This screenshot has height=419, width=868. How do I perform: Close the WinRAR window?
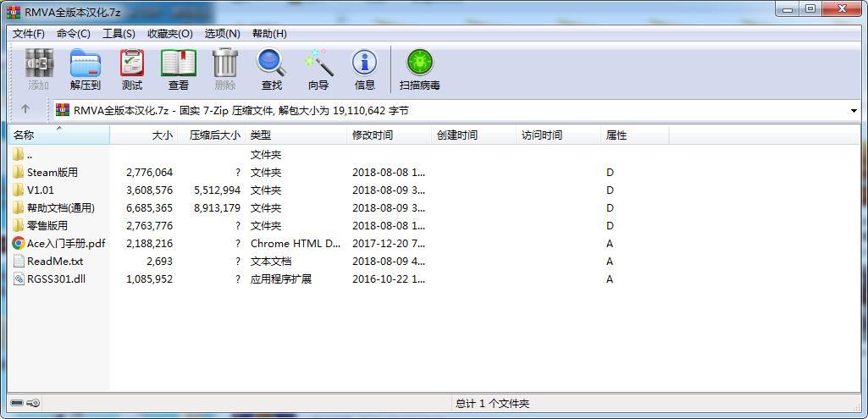[843, 8]
